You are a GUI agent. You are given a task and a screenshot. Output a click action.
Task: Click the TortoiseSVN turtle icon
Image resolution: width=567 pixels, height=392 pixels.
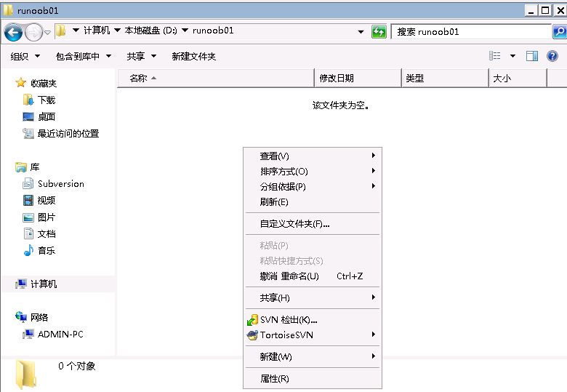(x=252, y=335)
